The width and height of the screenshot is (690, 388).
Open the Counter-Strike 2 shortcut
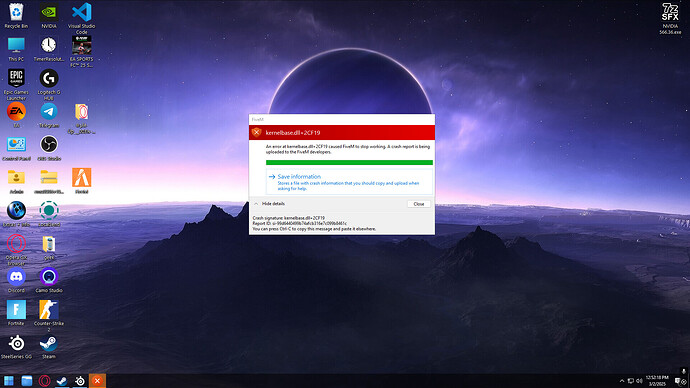click(49, 316)
